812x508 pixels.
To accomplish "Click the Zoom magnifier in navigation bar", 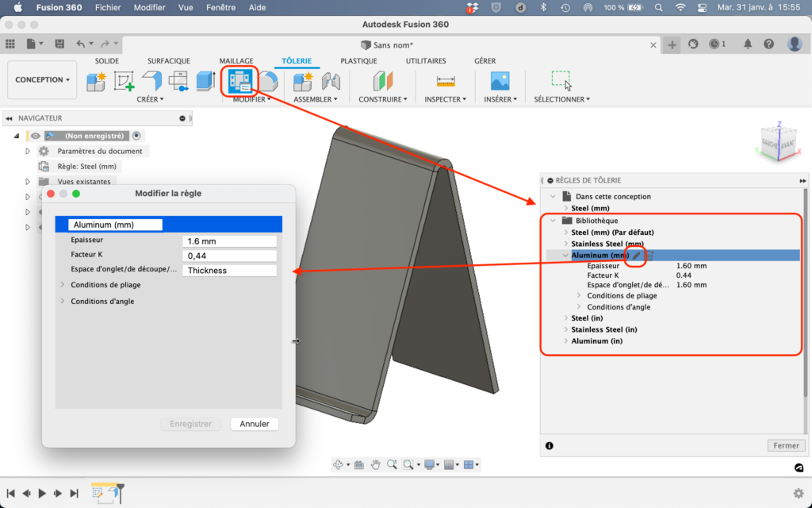I will coord(392,464).
